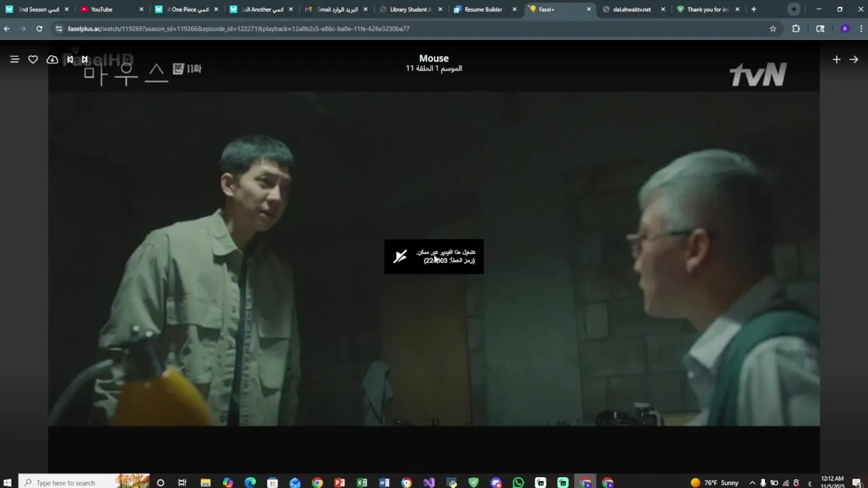Open the hamburger menu in the player
868x488 pixels.
14,60
